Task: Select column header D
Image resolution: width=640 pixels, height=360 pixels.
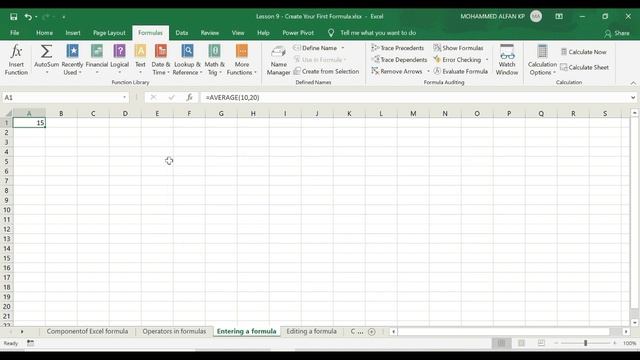Action: pyautogui.click(x=125, y=113)
